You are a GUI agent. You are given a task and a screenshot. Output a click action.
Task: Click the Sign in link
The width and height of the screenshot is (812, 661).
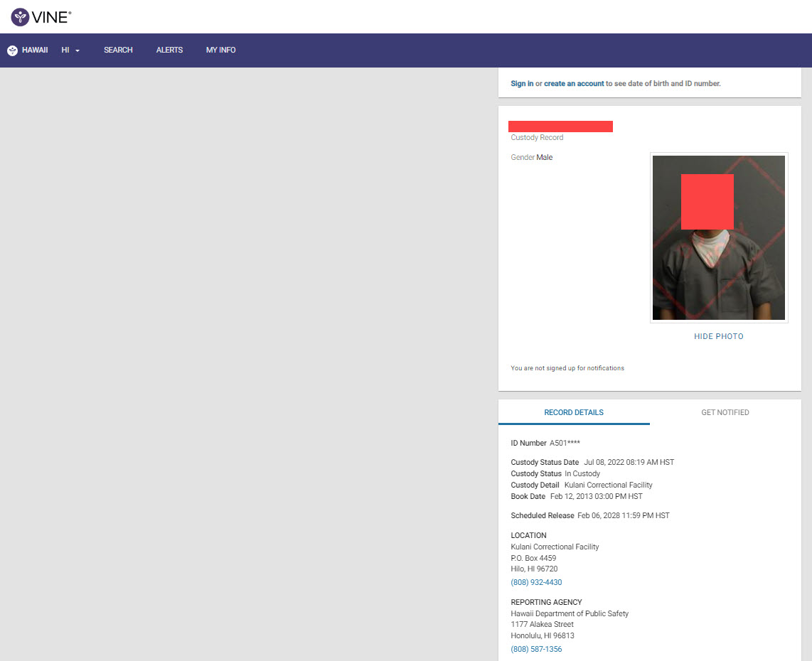(x=522, y=84)
